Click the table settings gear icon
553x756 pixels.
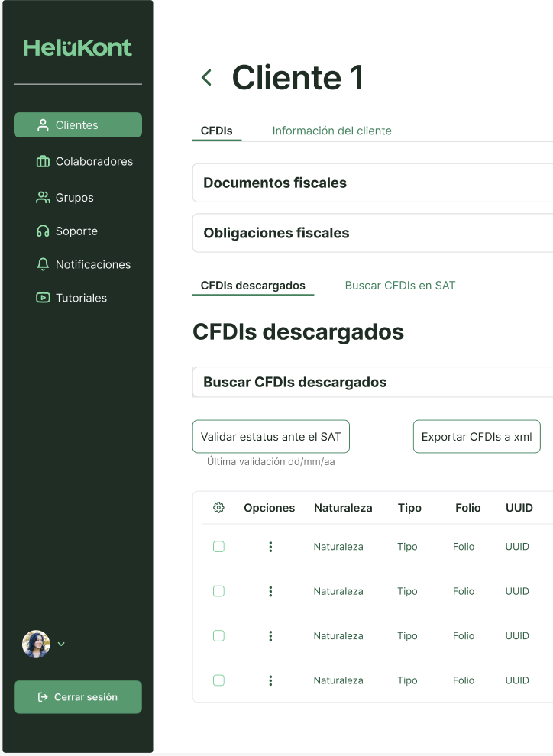coord(218,508)
